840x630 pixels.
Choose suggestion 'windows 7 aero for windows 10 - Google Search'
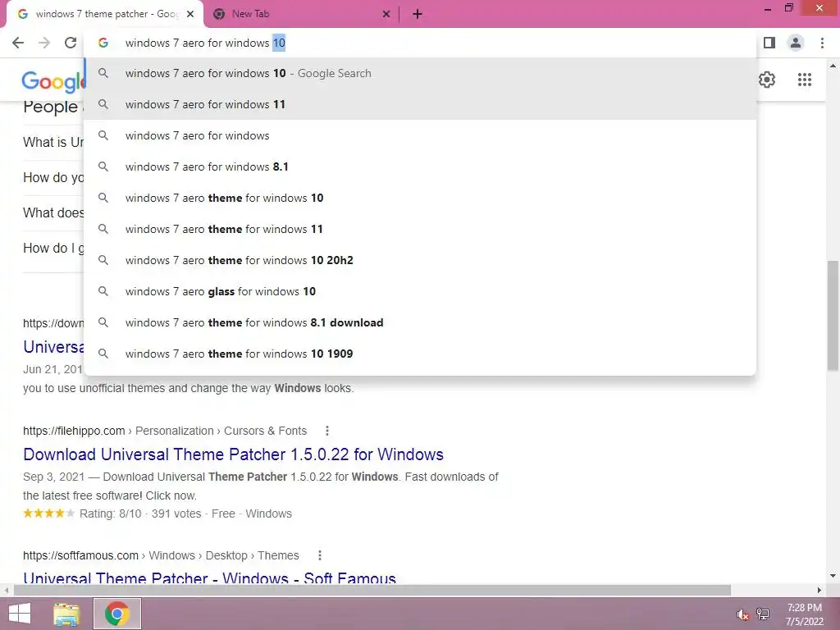[x=420, y=73]
